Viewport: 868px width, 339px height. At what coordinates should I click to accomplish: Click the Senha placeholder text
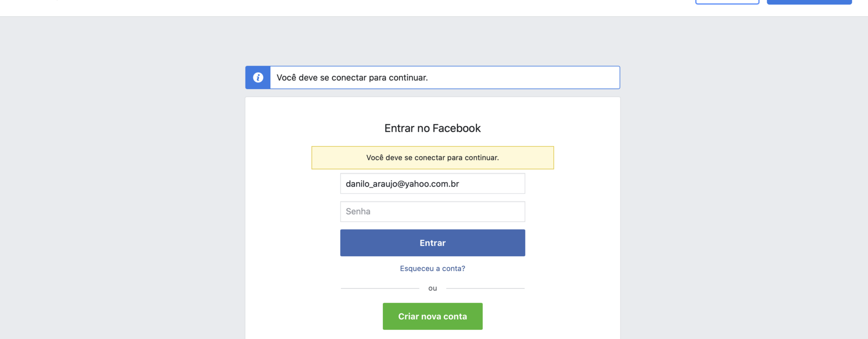click(x=358, y=212)
